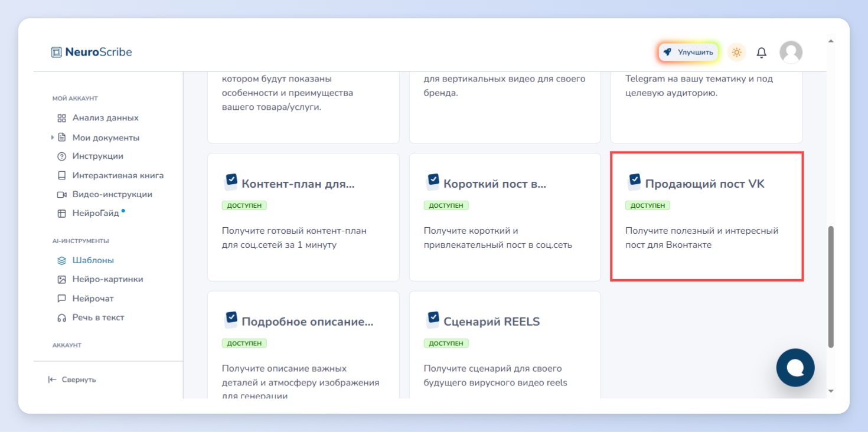Open Подробное описание template title
868x432 pixels.
tap(308, 322)
